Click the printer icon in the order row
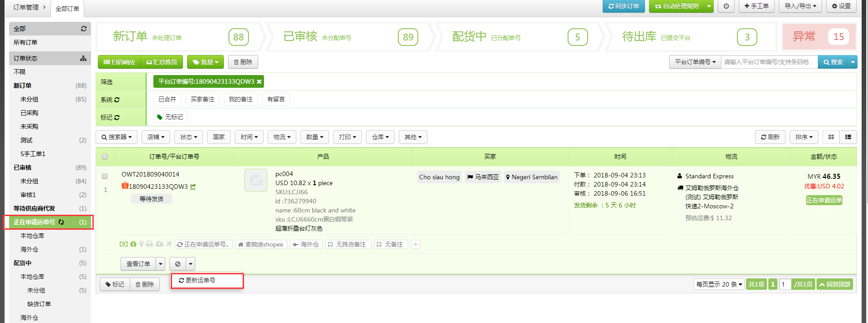 [x=149, y=244]
